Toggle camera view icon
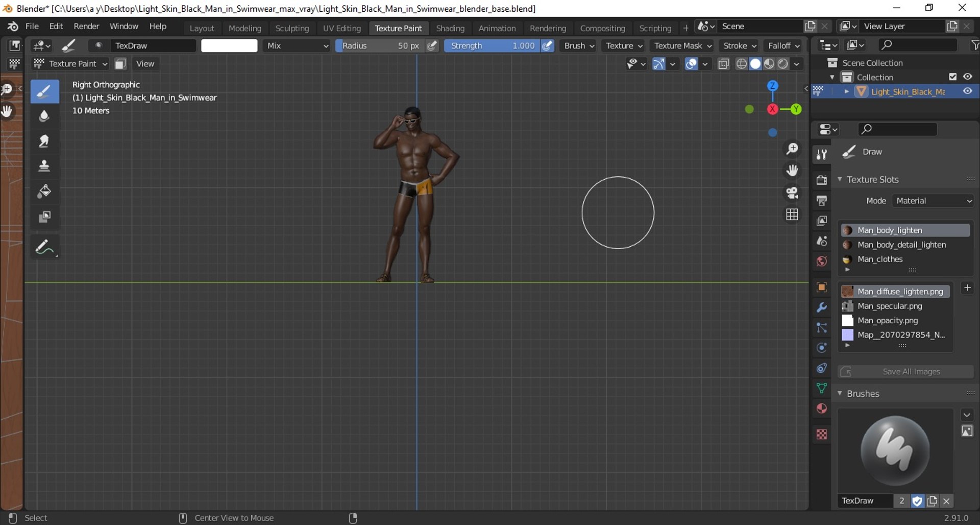Viewport: 980px width, 525px height. pyautogui.click(x=792, y=193)
